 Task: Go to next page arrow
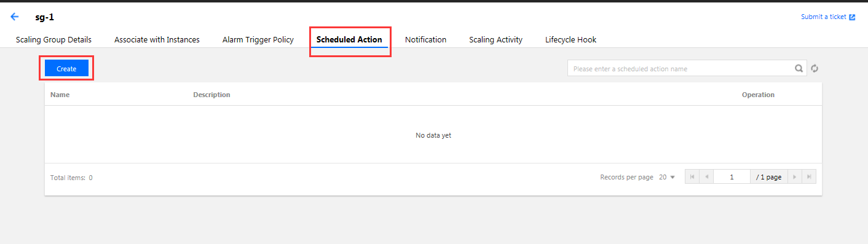(x=795, y=177)
